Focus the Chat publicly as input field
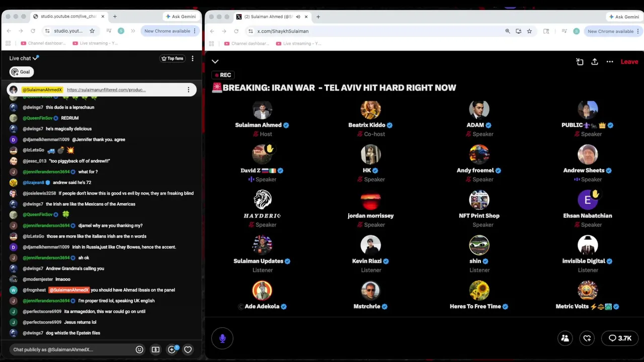The image size is (644, 362). [70, 349]
